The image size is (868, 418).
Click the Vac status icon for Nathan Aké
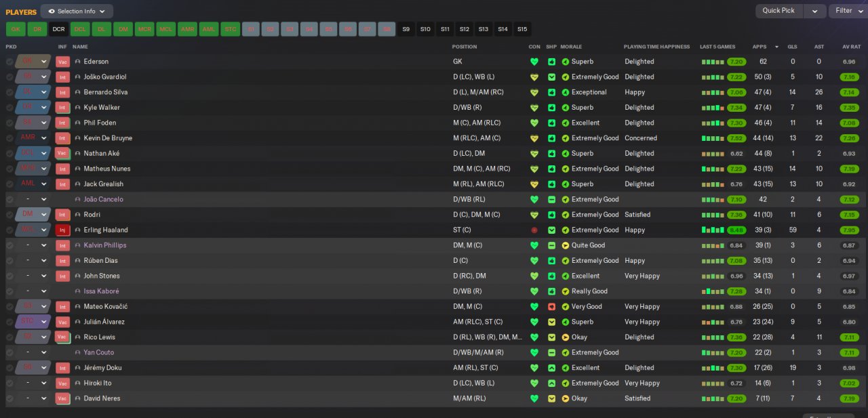point(62,154)
